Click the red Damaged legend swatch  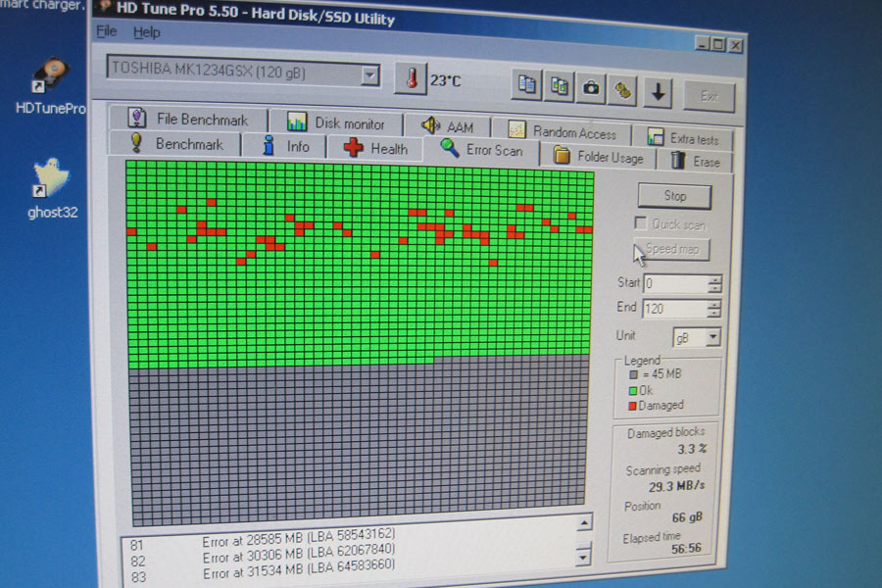(x=632, y=406)
